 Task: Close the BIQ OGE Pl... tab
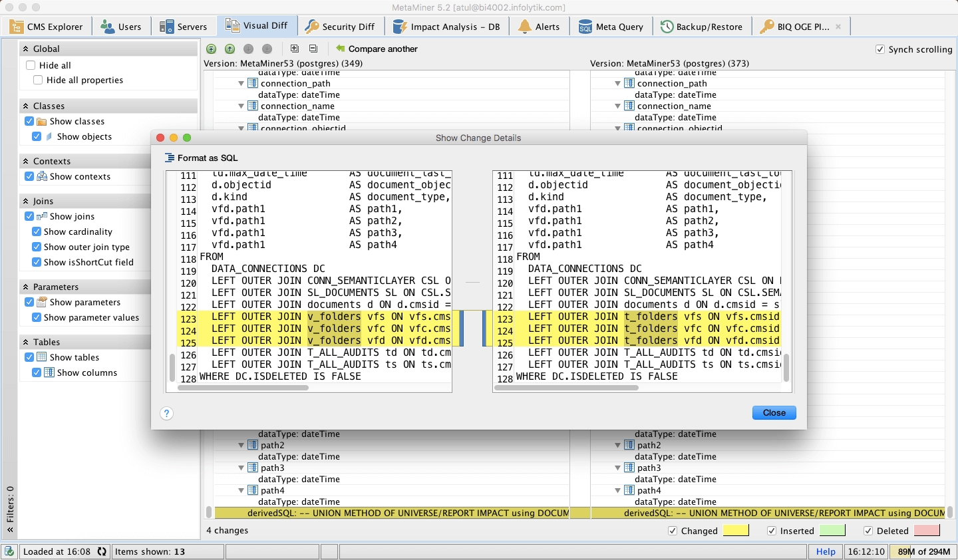click(x=838, y=27)
